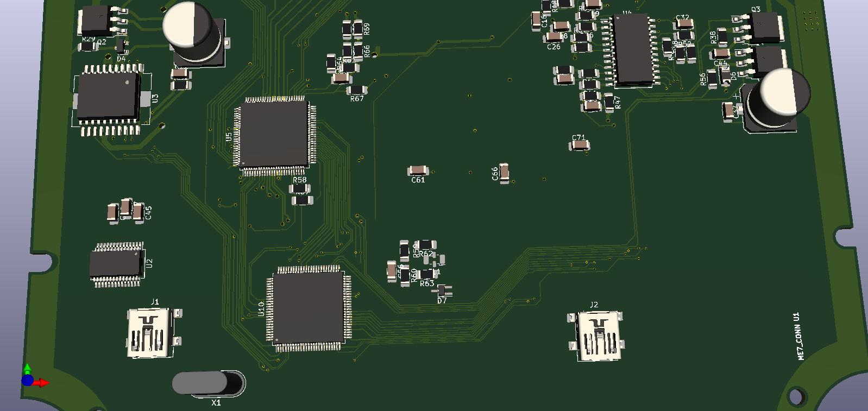Screen dimensions: 868x411
Task: Click the U10 silkscreen label
Action: click(261, 309)
